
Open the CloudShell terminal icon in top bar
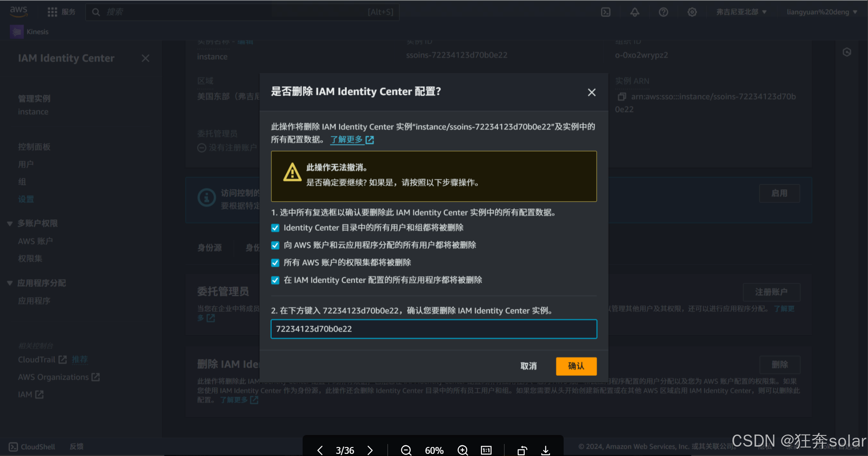pyautogui.click(x=606, y=12)
